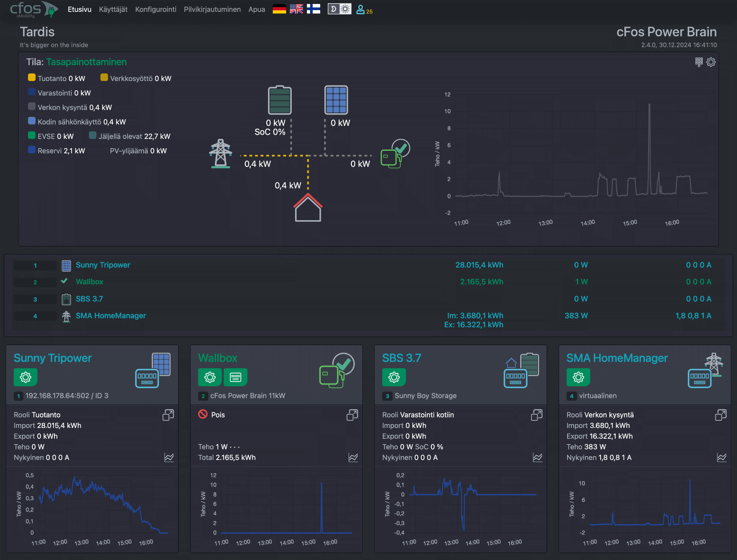Open the Konfigurointi menu
The width and height of the screenshot is (737, 560).
(x=155, y=9)
